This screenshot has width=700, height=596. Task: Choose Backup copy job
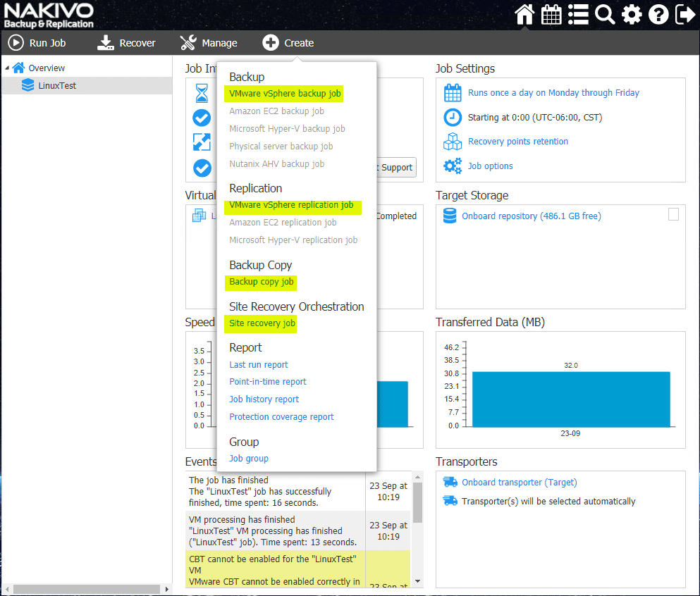tap(261, 282)
